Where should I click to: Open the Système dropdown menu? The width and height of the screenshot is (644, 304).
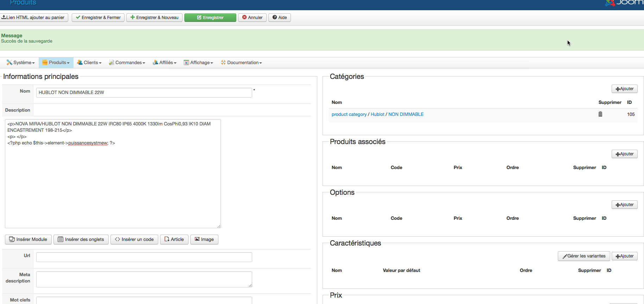(x=21, y=63)
